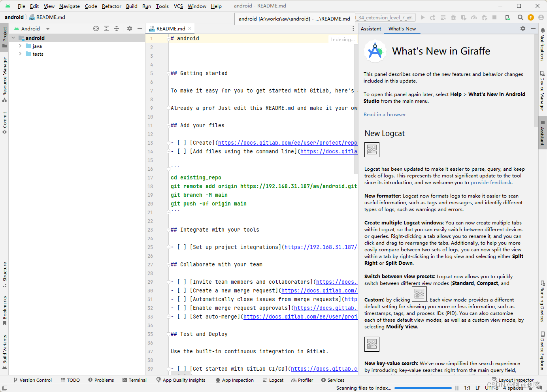
Task: Click the UTF-8 encoding status entry
Action: [x=492, y=388]
